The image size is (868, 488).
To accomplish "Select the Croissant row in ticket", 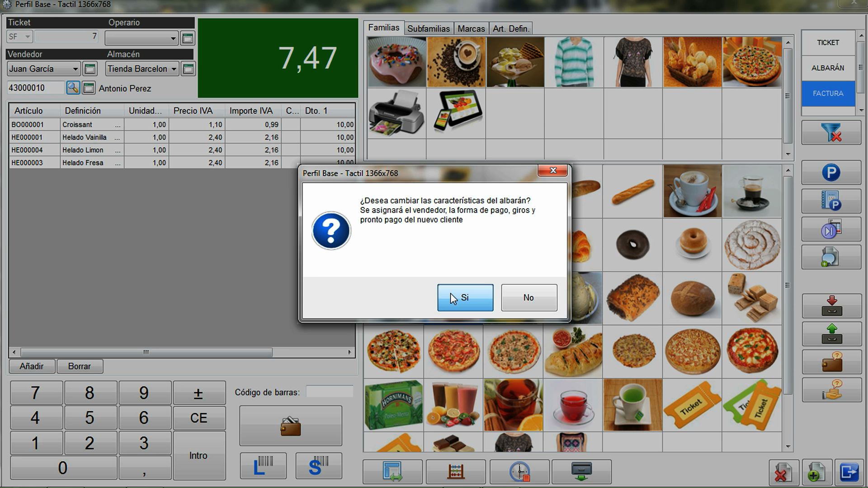I will click(x=182, y=124).
